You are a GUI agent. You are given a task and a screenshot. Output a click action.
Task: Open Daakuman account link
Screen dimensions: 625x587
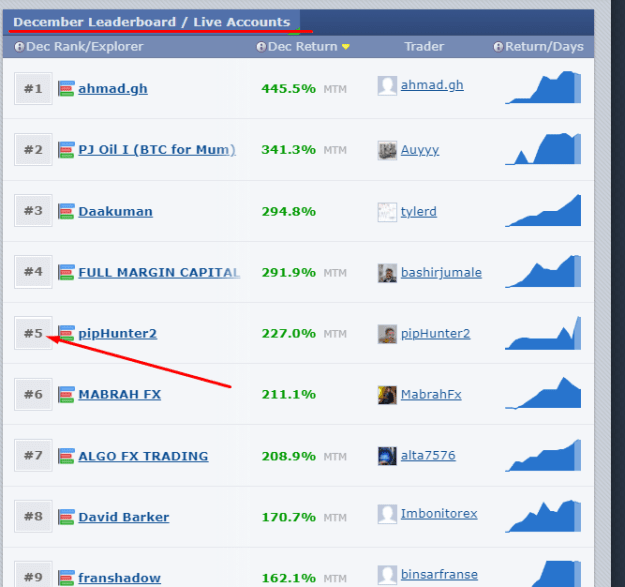pos(115,211)
